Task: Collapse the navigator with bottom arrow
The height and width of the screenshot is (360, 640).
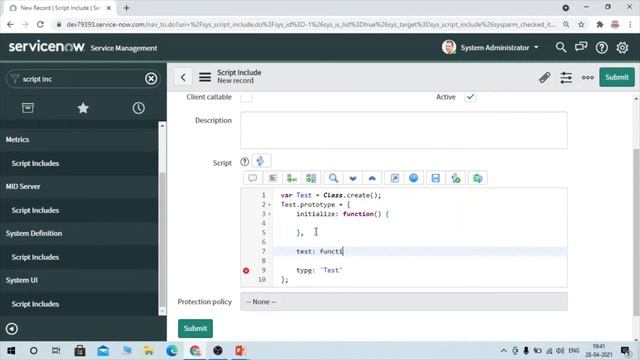Action: point(11,329)
